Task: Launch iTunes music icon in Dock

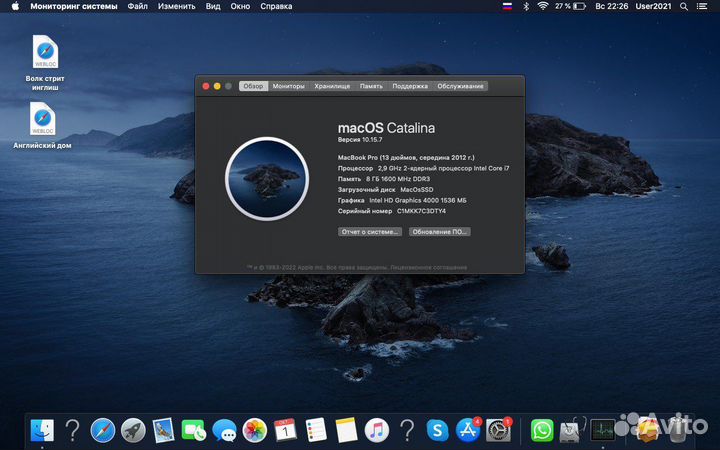Action: (377, 431)
